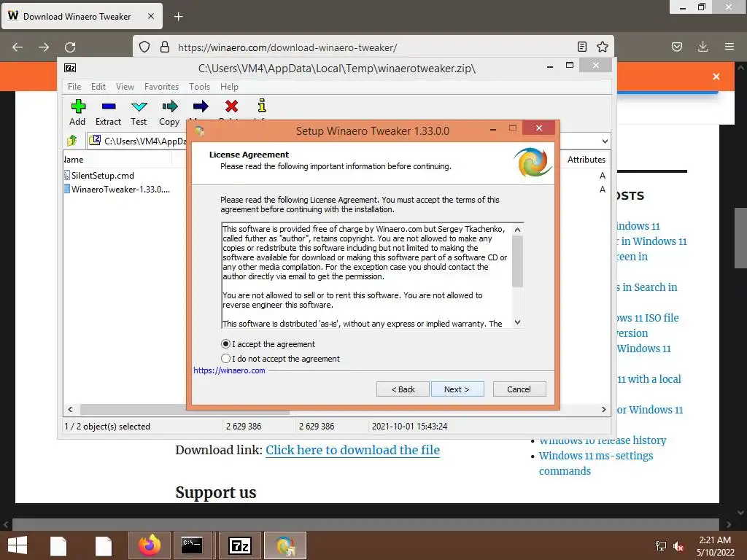Open the tracking protection shield icon

(144, 47)
